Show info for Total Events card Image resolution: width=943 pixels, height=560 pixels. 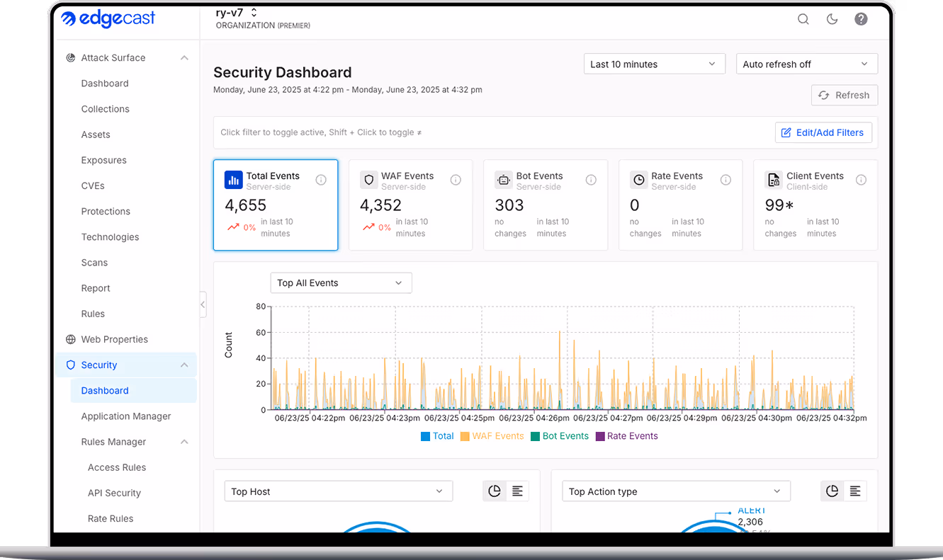[321, 180]
